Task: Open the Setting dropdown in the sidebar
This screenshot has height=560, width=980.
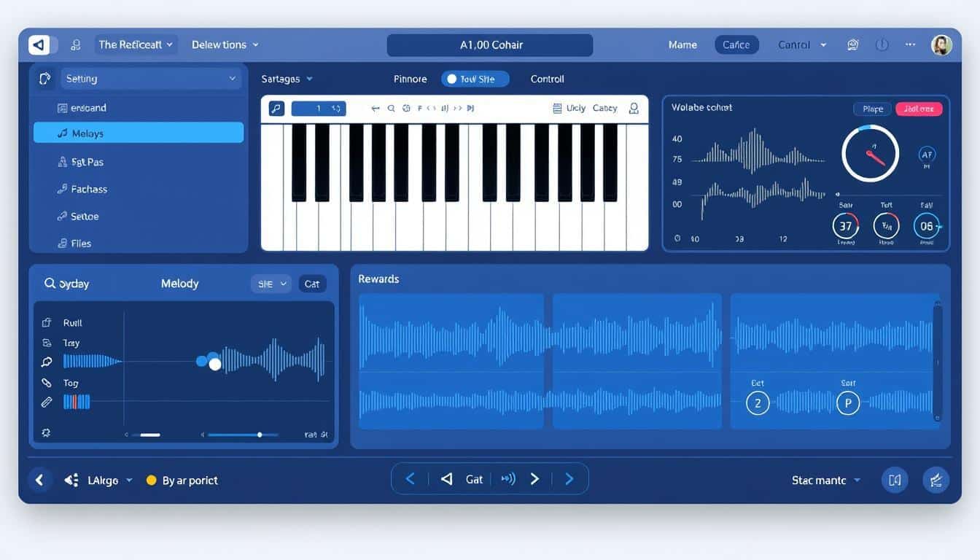Action: [x=151, y=78]
